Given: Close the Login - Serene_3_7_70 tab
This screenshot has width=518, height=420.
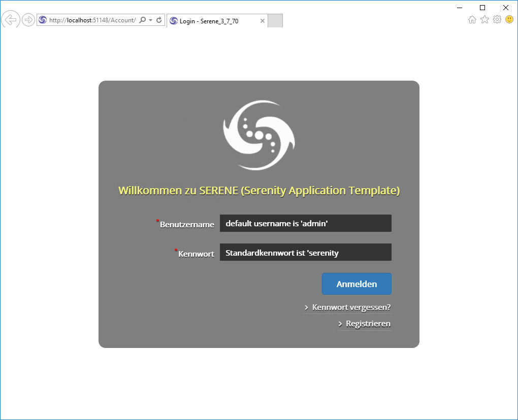Looking at the screenshot, I should click(263, 21).
